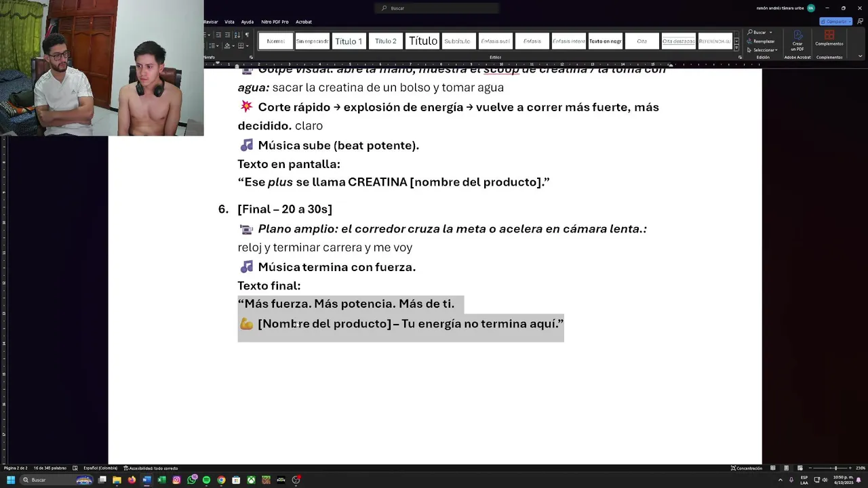This screenshot has height=488, width=868.
Task: Apply the large Título style
Action: (x=423, y=41)
